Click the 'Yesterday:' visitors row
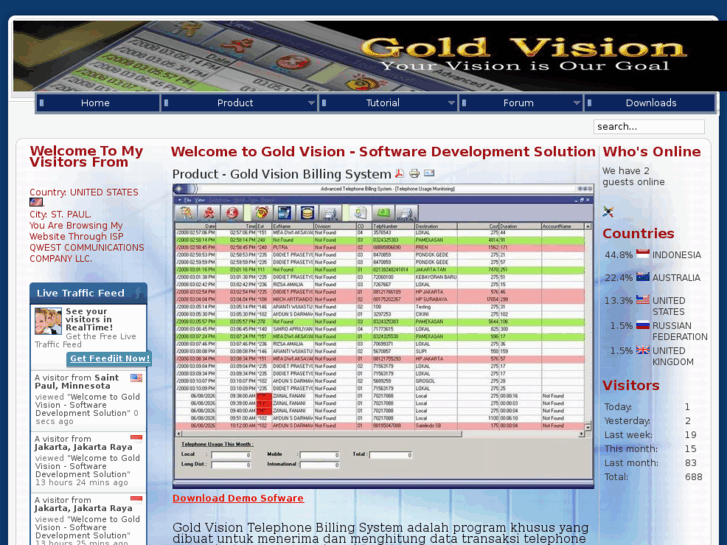 coord(653,421)
